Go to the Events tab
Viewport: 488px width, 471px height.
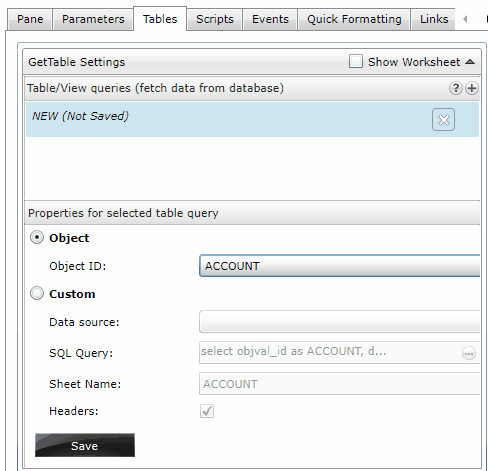270,20
